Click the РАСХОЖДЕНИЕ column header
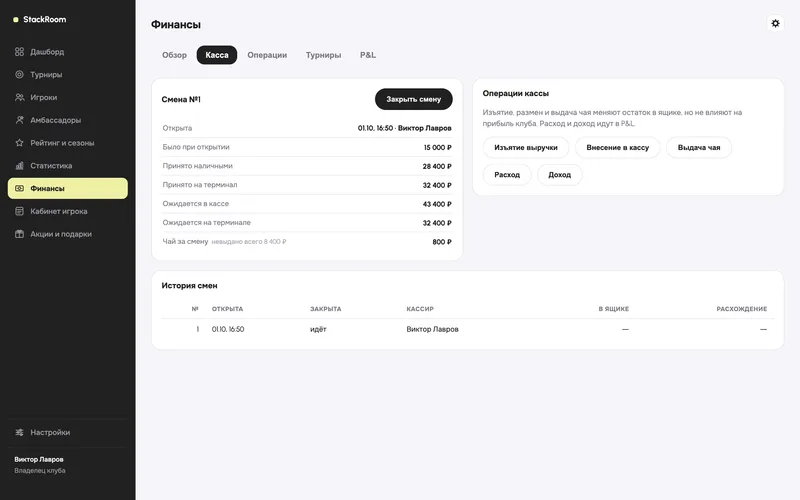The height and width of the screenshot is (500, 800). click(742, 309)
